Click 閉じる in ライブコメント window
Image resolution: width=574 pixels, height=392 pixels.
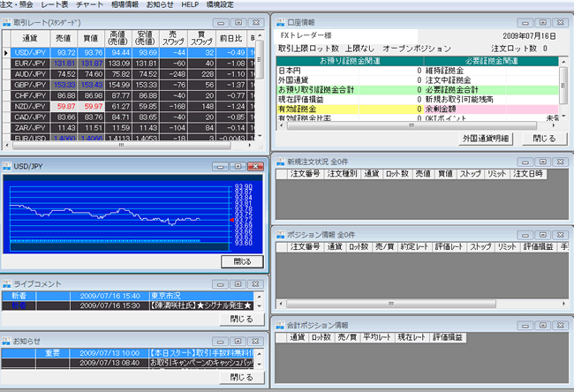[x=242, y=320]
